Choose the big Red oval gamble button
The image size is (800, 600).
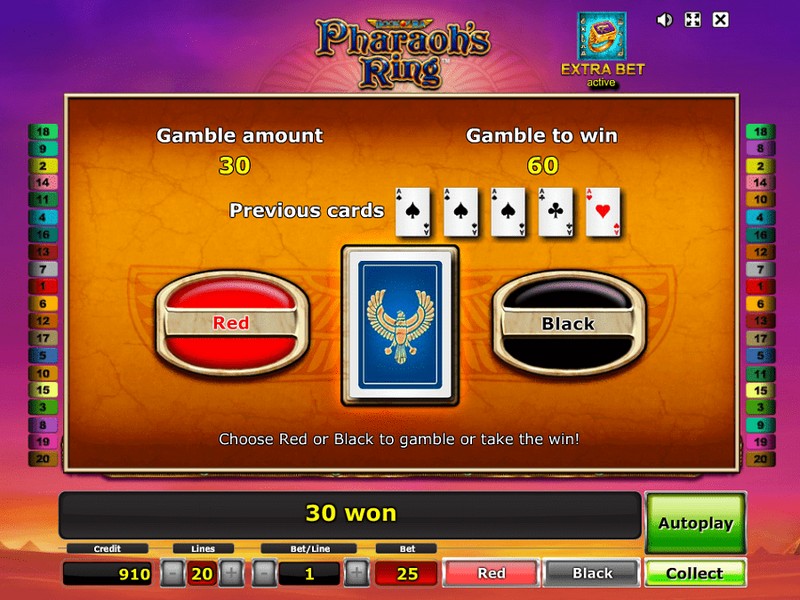(x=232, y=323)
